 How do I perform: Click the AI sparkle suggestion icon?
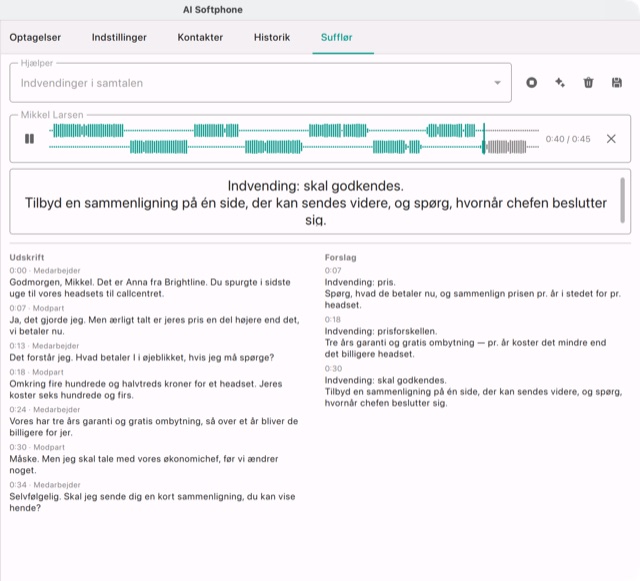pos(560,82)
